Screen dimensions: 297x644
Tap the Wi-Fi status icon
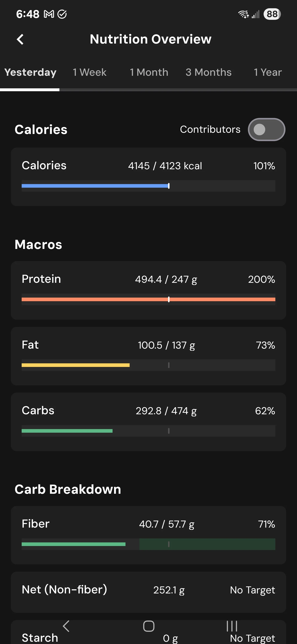coord(243,14)
